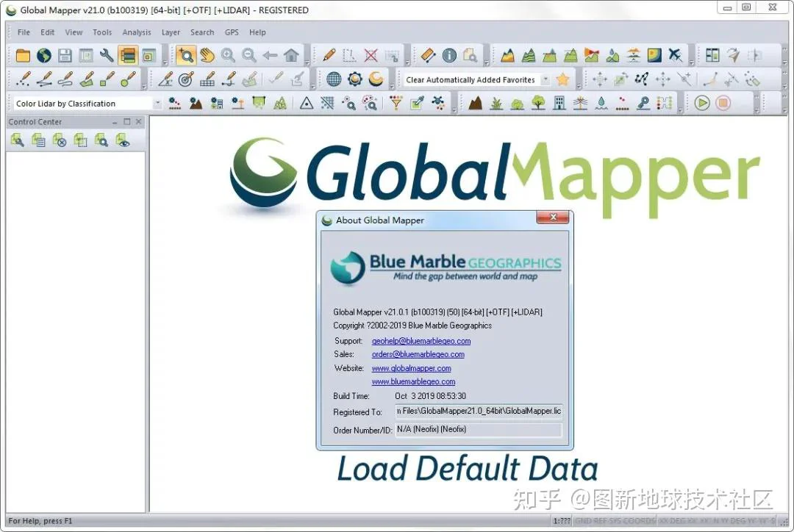Open the Clear Automatically Added Favorites dropdown

[x=546, y=79]
